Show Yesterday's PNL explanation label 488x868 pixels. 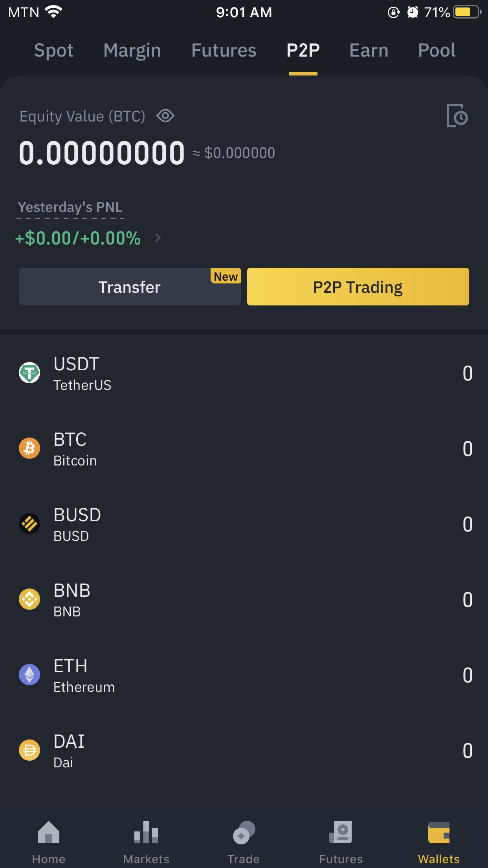pos(70,207)
